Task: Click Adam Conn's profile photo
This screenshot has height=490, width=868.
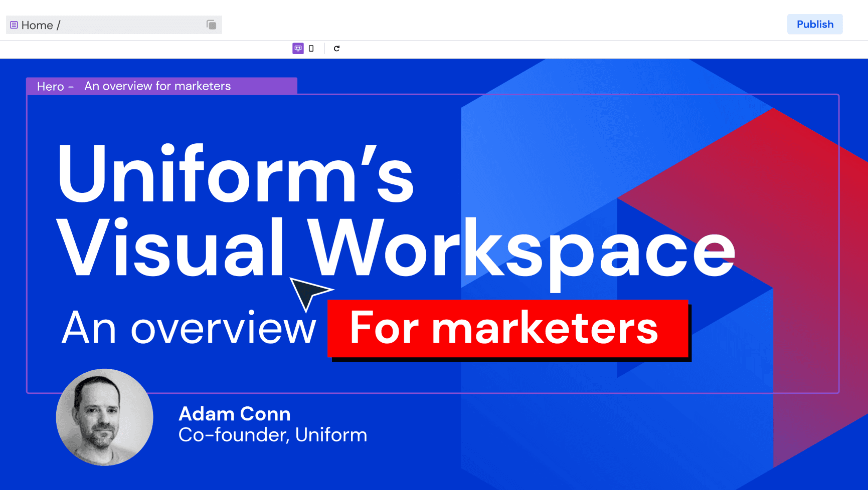Action: coord(105,417)
